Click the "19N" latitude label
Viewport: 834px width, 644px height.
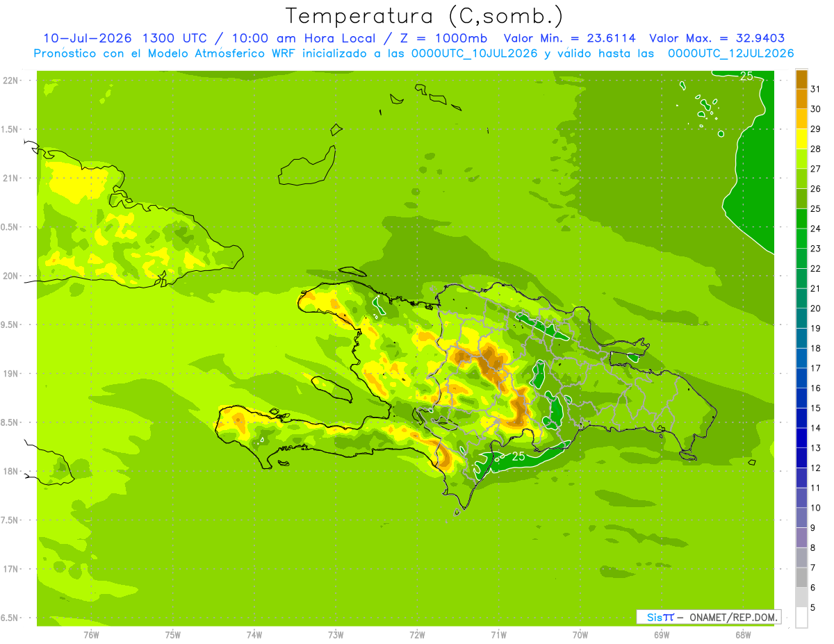12,373
